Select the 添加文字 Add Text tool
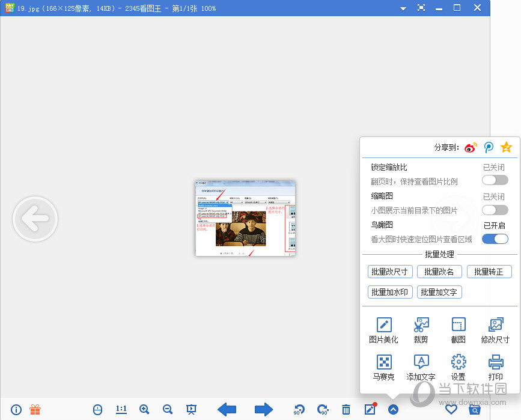The height and width of the screenshot is (420, 521). (x=421, y=367)
